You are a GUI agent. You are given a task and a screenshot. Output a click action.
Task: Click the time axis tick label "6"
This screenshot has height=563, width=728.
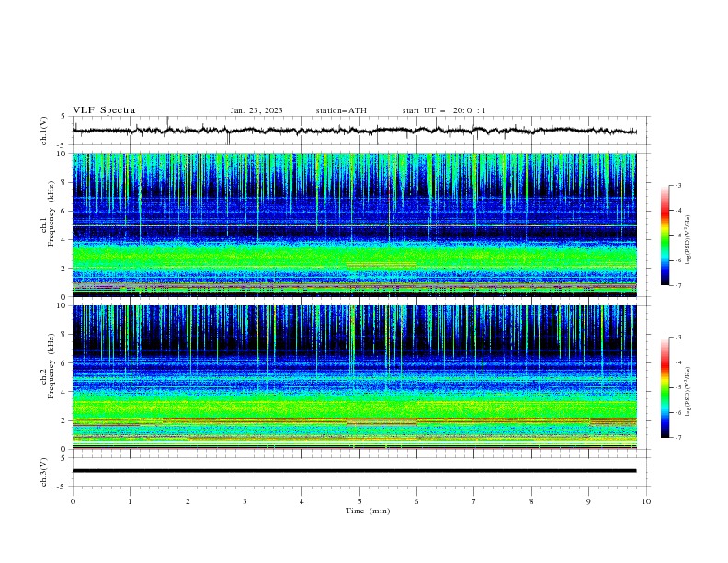pyautogui.click(x=416, y=501)
